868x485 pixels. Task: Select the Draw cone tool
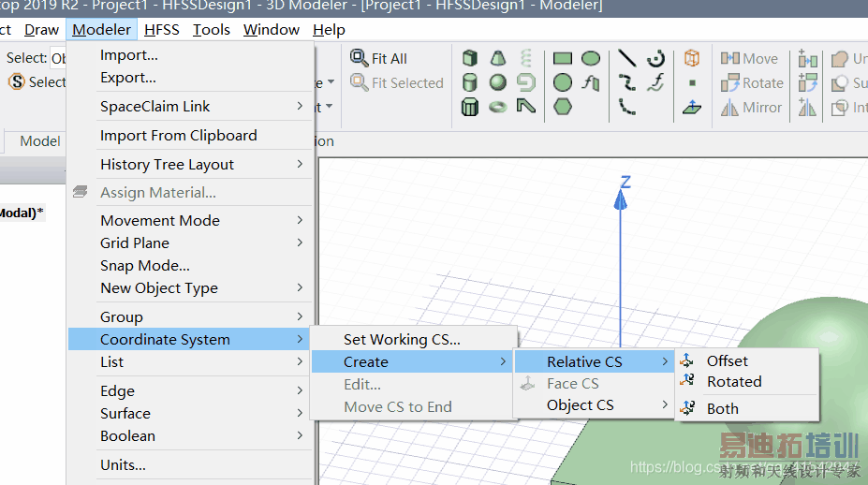498,59
